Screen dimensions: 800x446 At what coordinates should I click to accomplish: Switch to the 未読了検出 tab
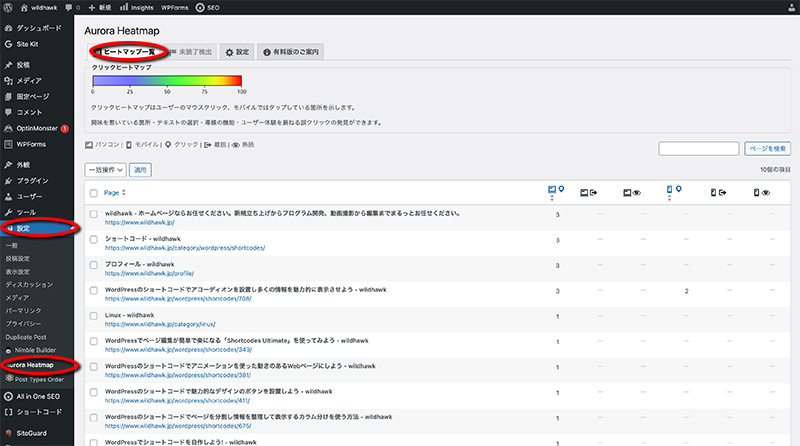click(x=190, y=51)
